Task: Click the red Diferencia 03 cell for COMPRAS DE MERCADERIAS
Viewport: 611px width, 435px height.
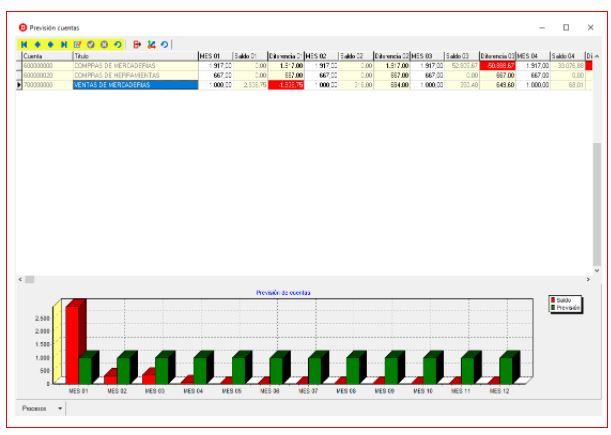Action: [498, 66]
